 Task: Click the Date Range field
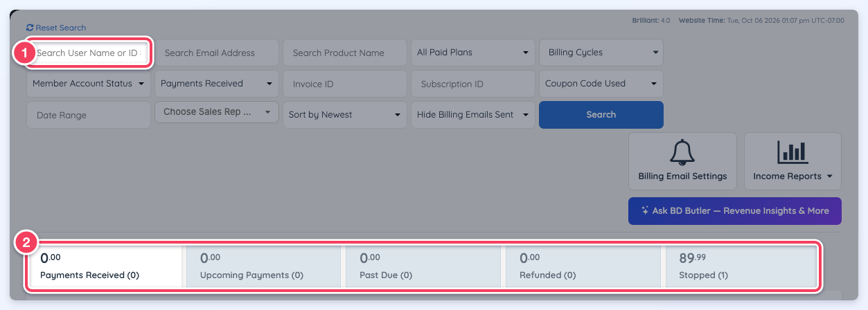tap(89, 115)
